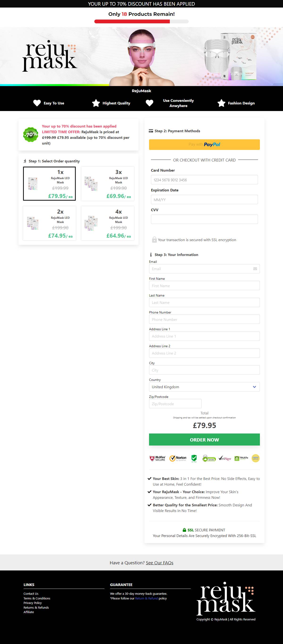Open the Returns & Refunds footer link

[36, 607]
